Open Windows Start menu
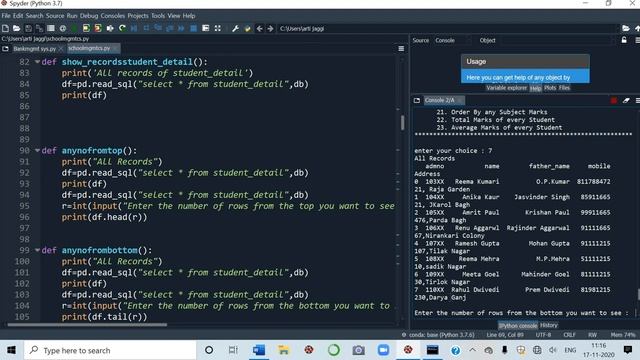 pyautogui.click(x=11, y=350)
